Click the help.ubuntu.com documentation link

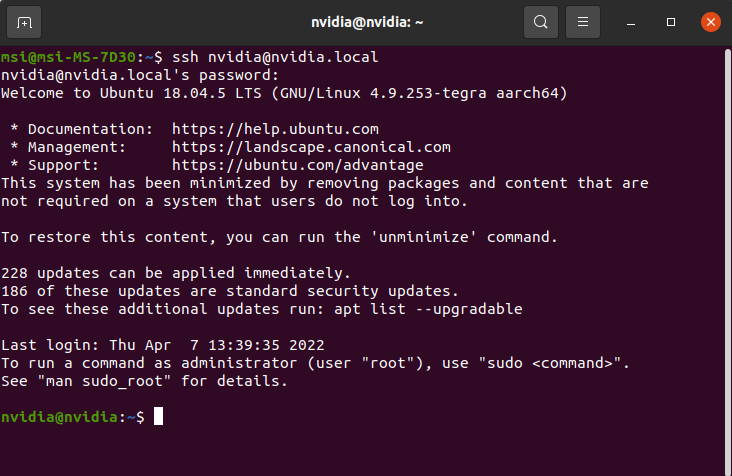pos(275,129)
